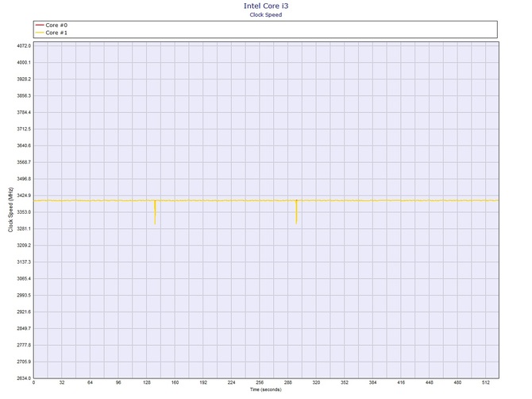Click the 2777.8 y-axis value
This screenshot has width=532, height=399.
click(24, 345)
